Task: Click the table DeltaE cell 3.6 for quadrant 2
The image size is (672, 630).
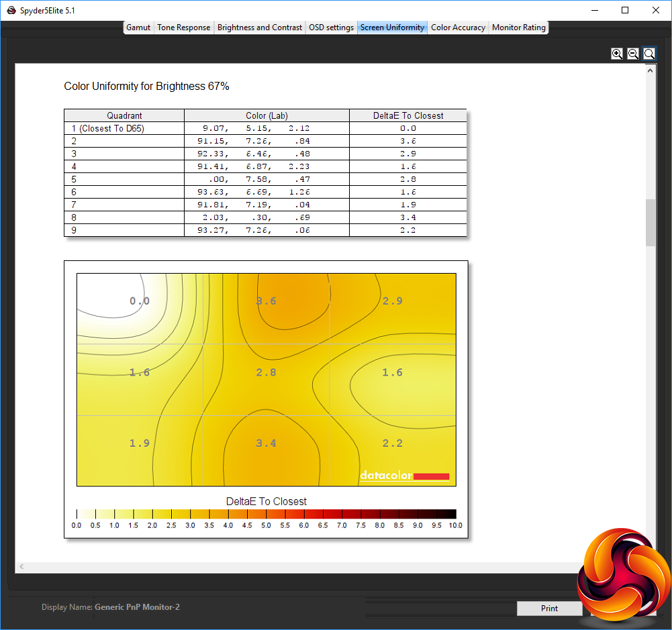Action: tap(408, 141)
